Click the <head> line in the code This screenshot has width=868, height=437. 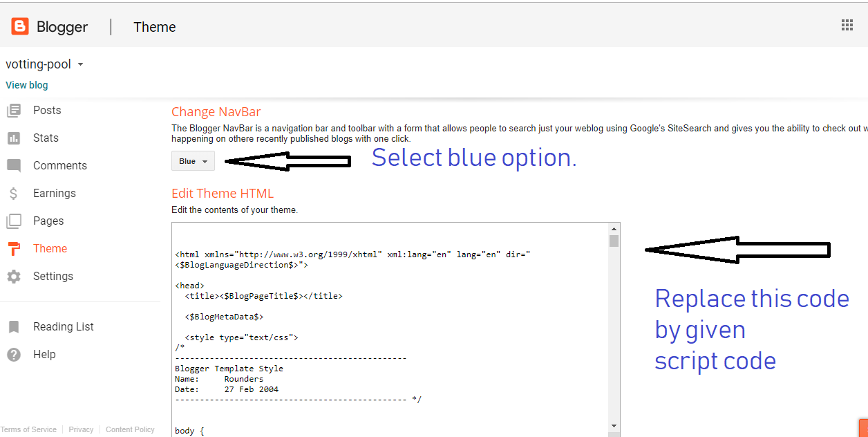189,285
